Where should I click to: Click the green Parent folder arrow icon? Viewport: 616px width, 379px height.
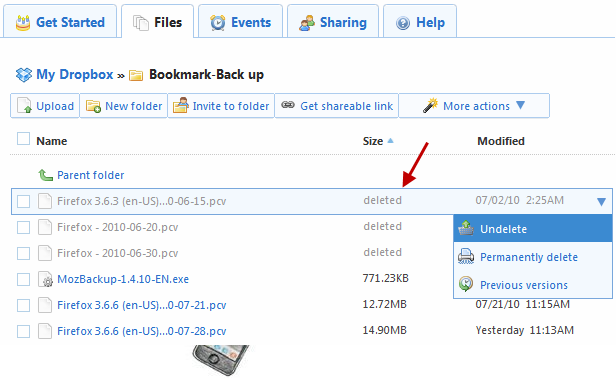coord(46,175)
